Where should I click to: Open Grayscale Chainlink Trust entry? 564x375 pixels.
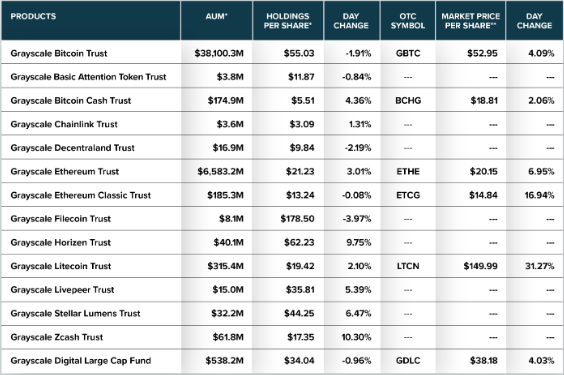(x=64, y=124)
